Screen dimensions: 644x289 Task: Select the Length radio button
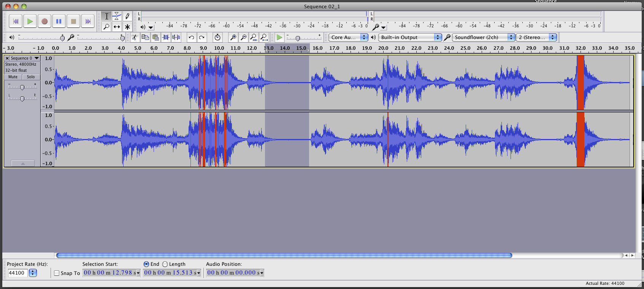point(165,264)
